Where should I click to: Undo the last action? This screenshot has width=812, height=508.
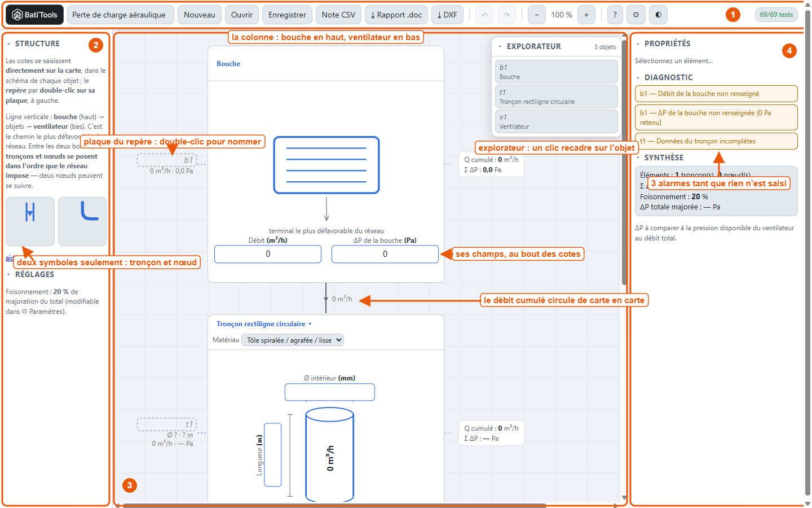click(485, 15)
